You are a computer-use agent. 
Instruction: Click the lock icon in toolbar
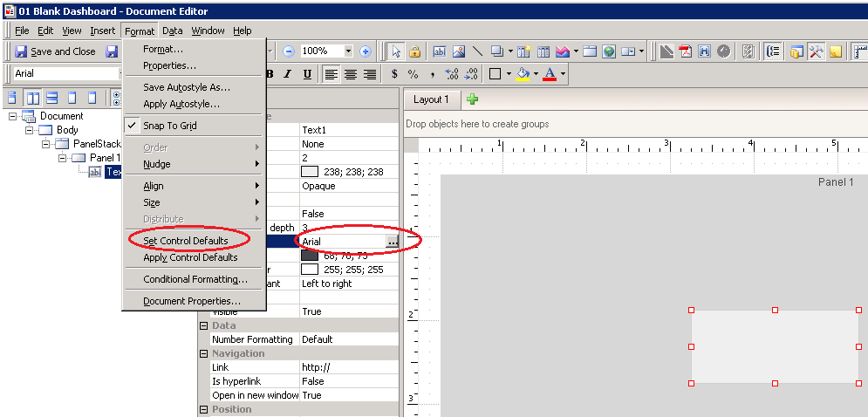click(415, 51)
